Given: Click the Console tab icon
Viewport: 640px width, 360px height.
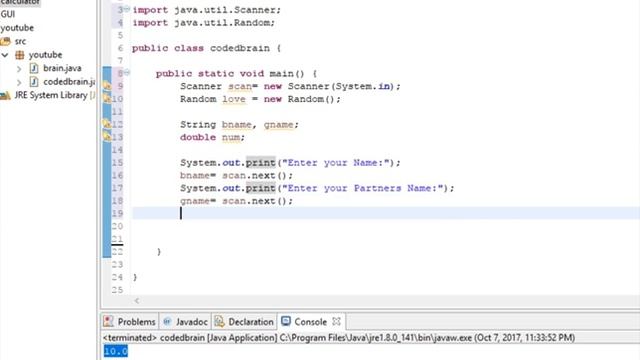Looking at the screenshot, I should pyautogui.click(x=286, y=321).
